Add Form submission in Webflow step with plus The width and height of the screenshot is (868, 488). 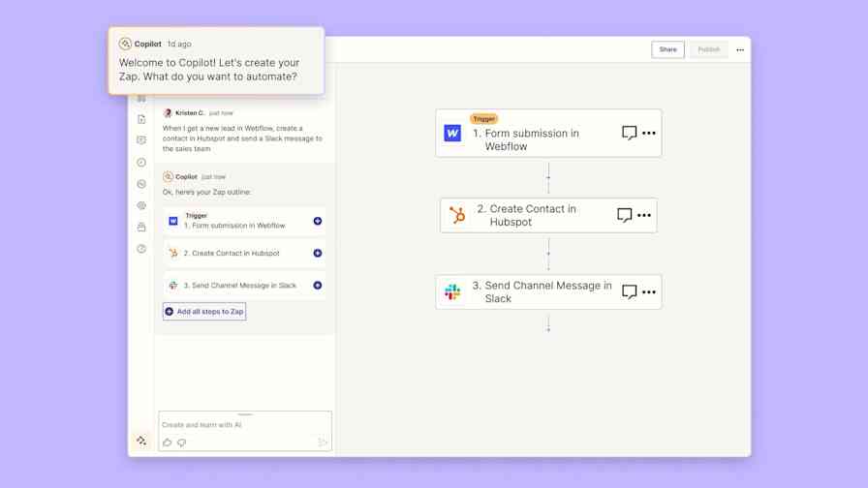(318, 221)
